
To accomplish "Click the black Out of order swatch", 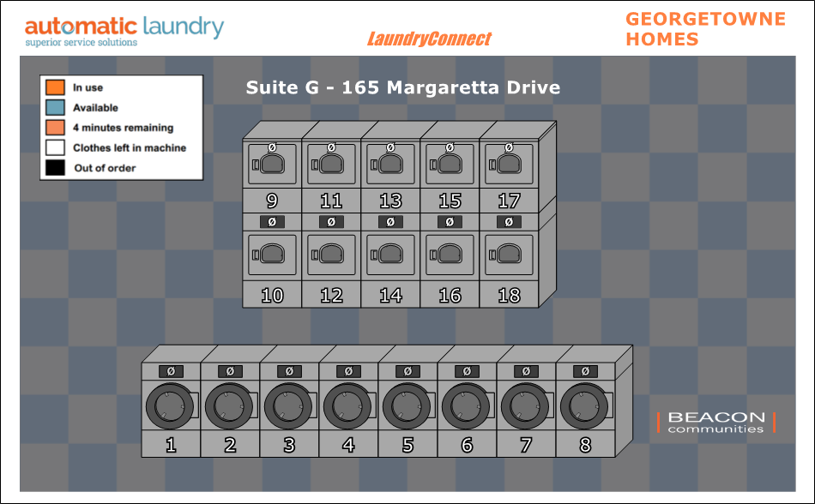I will 55,168.
